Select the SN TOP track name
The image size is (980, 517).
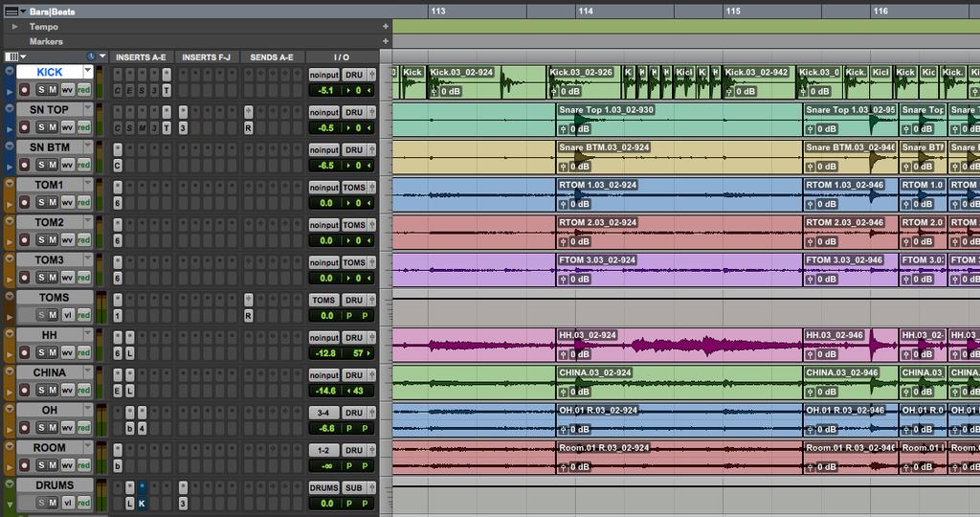(50, 109)
